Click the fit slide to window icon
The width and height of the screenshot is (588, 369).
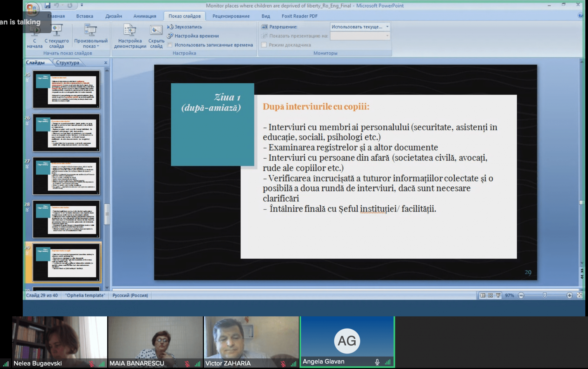pyautogui.click(x=579, y=295)
